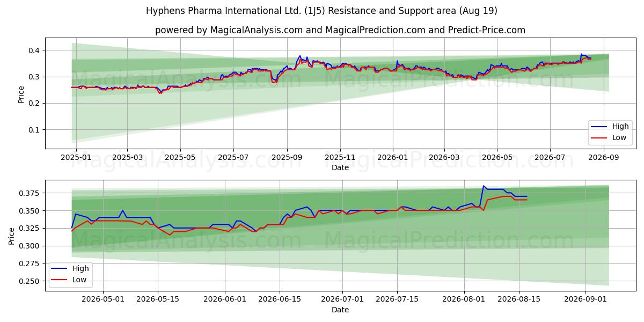The width and height of the screenshot is (644, 322).
Task: Click the 0.1 price tick on top chart
Action: [x=35, y=130]
